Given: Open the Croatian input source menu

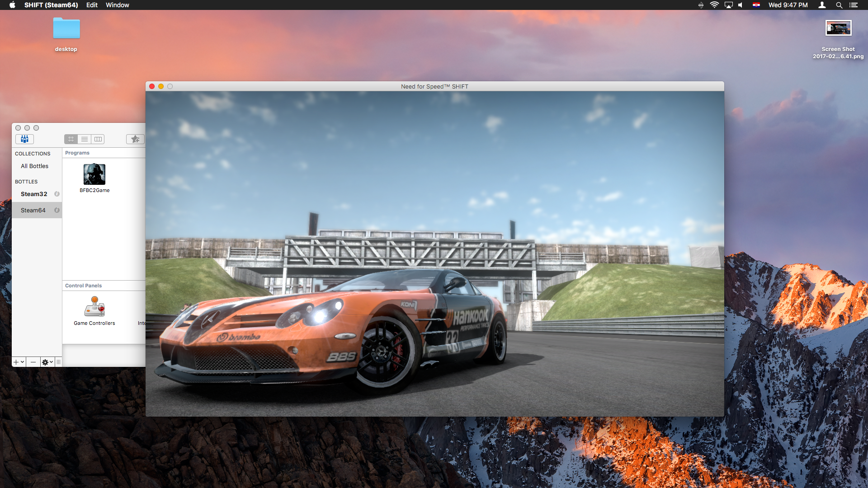Looking at the screenshot, I should pos(756,5).
